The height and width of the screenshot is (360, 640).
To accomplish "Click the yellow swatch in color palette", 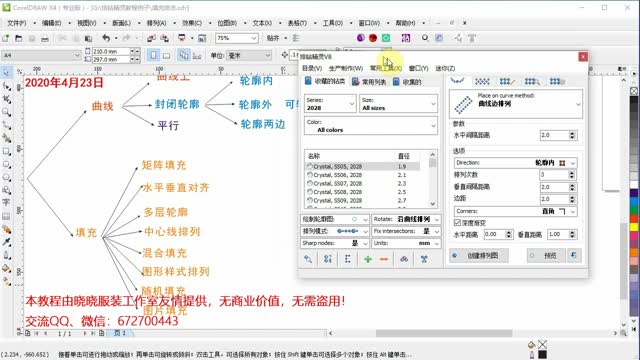I will coord(634,227).
